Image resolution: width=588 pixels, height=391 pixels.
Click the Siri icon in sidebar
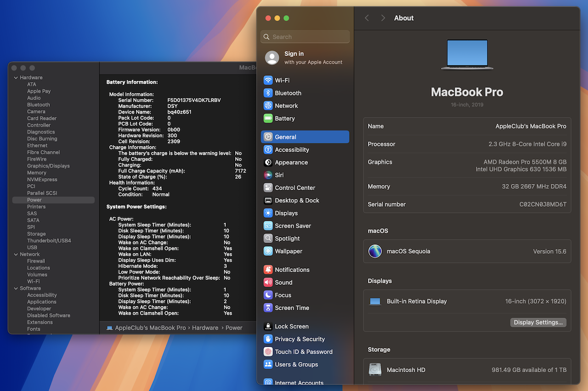(x=268, y=175)
